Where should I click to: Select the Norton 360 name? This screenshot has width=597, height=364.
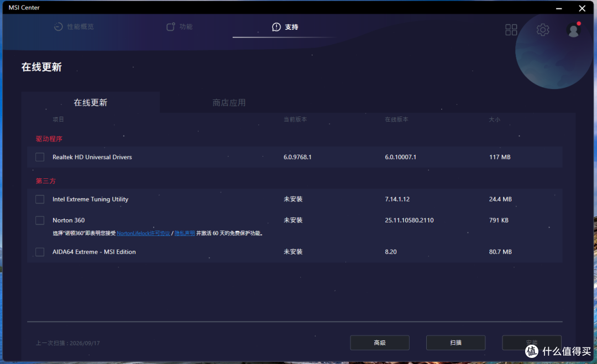click(x=69, y=220)
